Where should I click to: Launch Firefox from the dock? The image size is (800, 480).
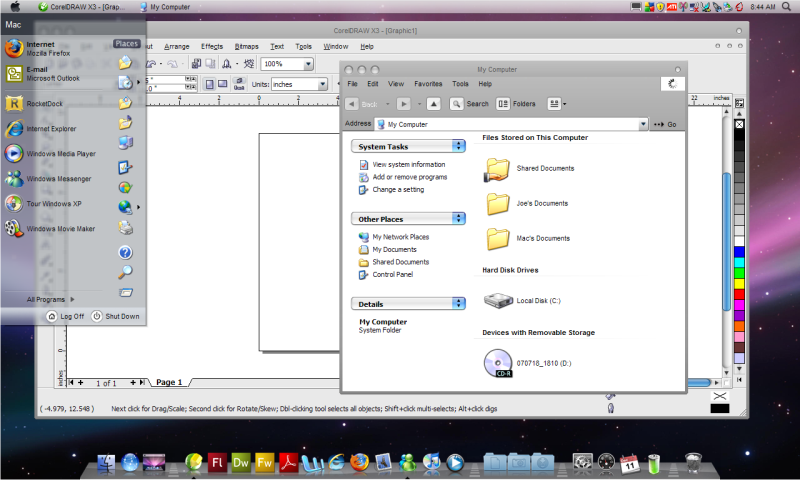360,463
